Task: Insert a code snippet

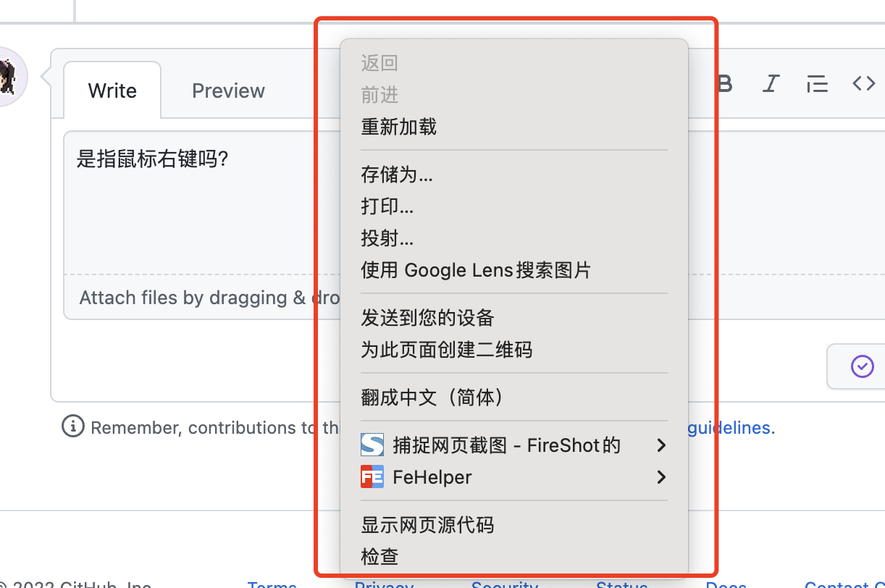Action: pos(863,83)
